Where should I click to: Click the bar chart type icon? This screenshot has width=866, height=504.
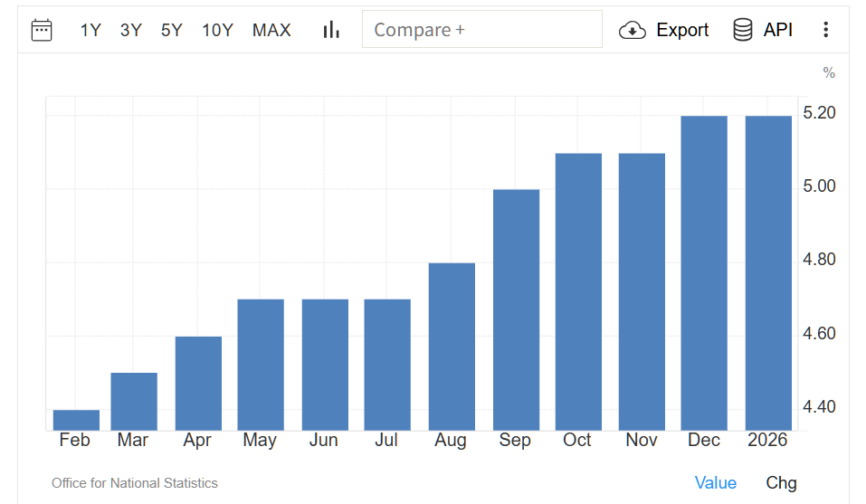(x=331, y=30)
